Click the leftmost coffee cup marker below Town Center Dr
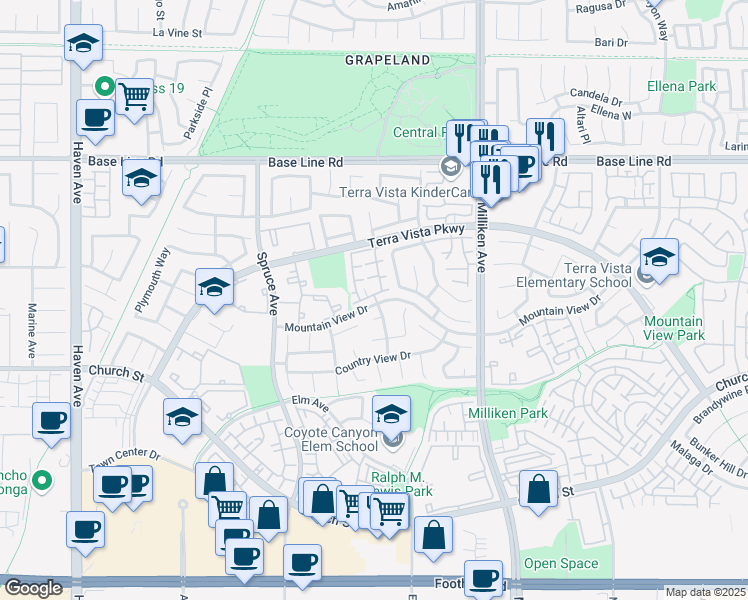Image resolution: width=748 pixels, height=600 pixels. pyautogui.click(x=113, y=486)
